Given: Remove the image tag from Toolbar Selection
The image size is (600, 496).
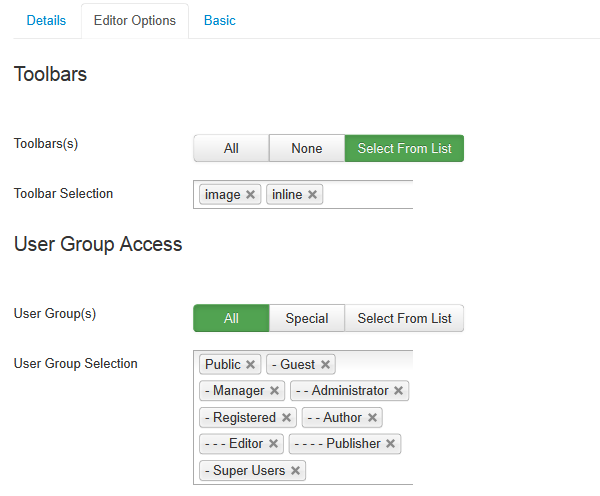Looking at the screenshot, I should tap(250, 195).
